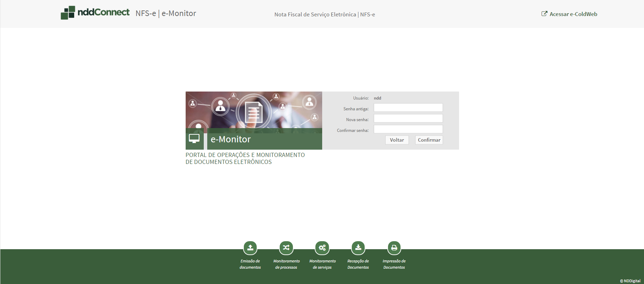Click the "Monitoramento de serviços" footer label
The width and height of the screenshot is (644, 284).
coord(323,264)
